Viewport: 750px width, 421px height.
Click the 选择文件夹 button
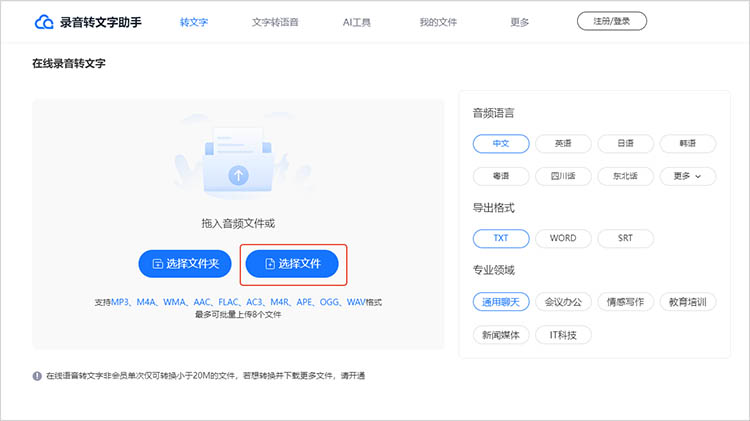(185, 264)
